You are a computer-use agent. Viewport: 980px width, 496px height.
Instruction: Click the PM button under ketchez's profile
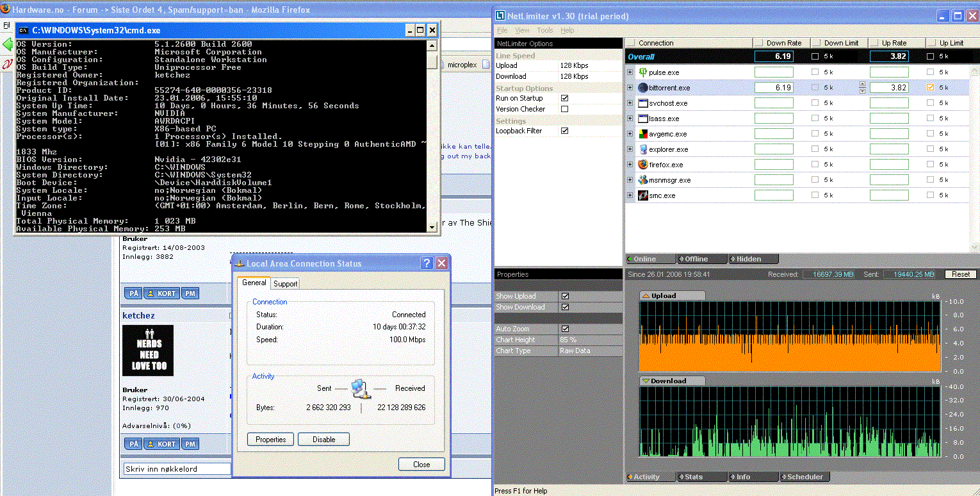(x=190, y=444)
